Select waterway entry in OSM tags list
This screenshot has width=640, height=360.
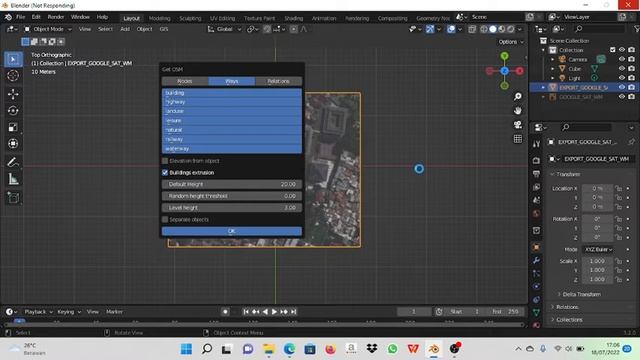coord(232,149)
